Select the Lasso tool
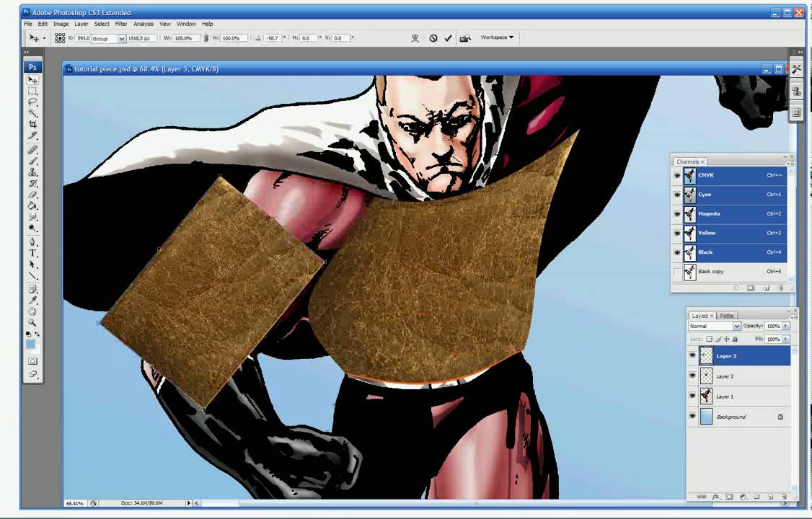812x519 pixels. 32,102
